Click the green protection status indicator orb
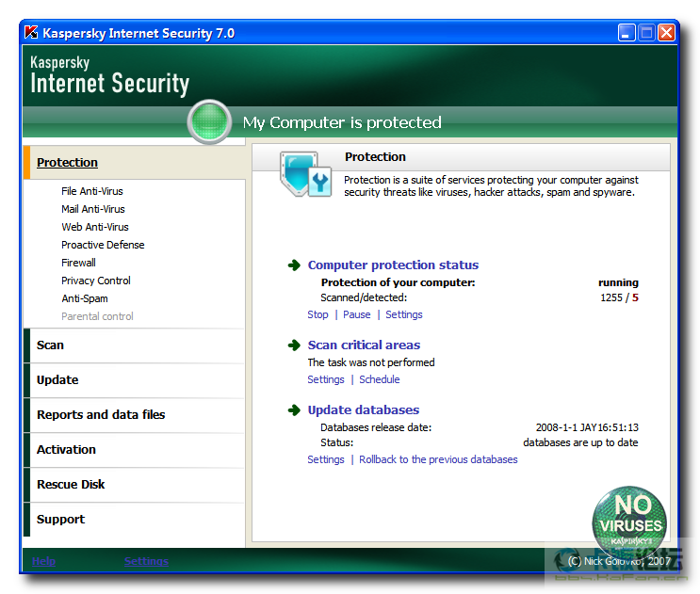The height and width of the screenshot is (594, 700). click(209, 121)
